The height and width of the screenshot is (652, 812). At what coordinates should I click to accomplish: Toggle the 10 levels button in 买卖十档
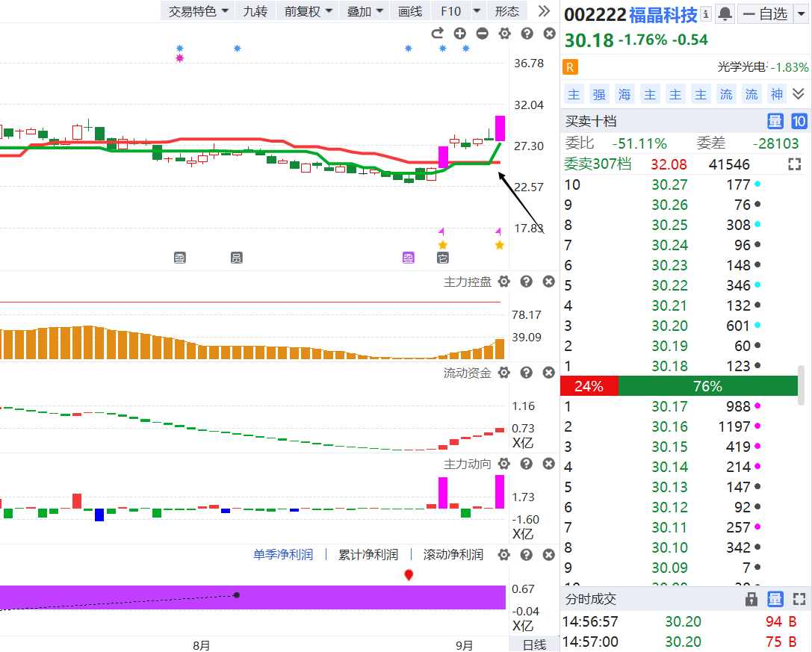799,121
